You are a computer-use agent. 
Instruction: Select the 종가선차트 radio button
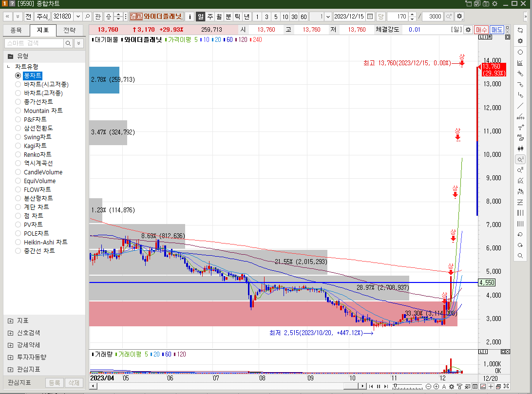(18, 102)
